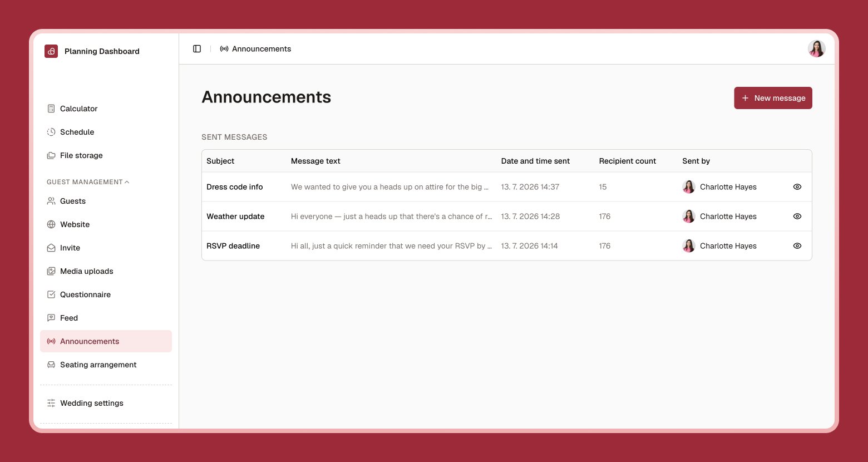Image resolution: width=868 pixels, height=462 pixels.
Task: Click Charlotte Hayes name in Dress code row
Action: pos(728,187)
